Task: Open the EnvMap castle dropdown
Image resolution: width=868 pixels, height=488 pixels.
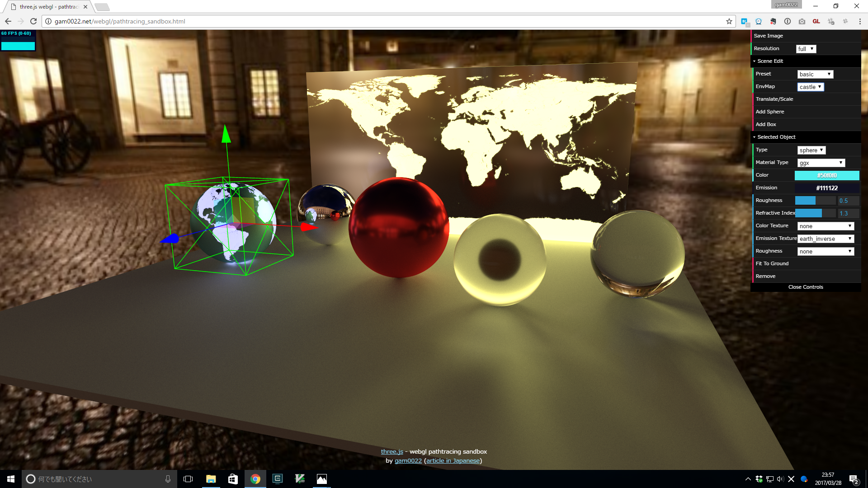Action: pos(810,87)
